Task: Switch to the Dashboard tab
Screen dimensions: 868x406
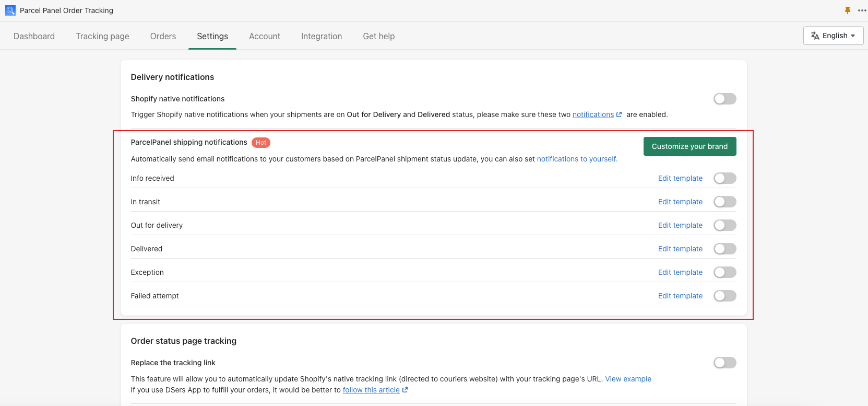Action: point(34,36)
